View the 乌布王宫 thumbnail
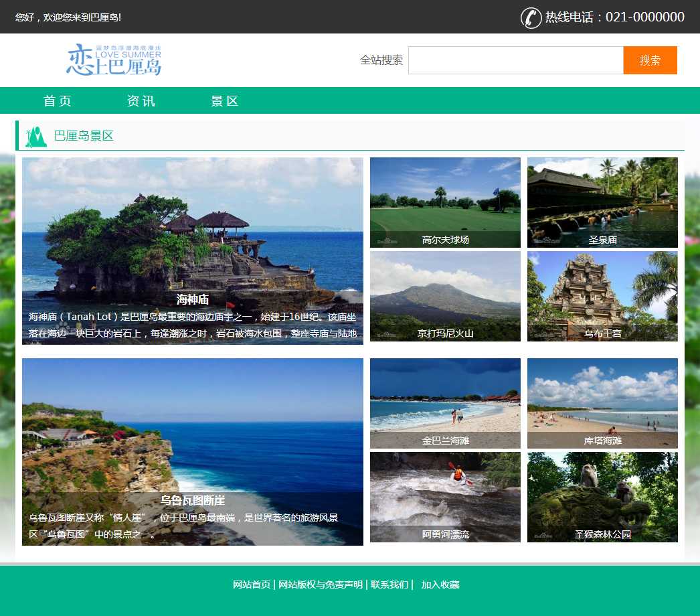The width and height of the screenshot is (700, 616). [602, 296]
